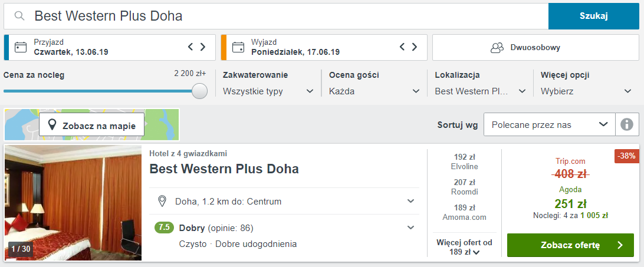Click the Hotel z 4 gwiazdkami label

(188, 154)
